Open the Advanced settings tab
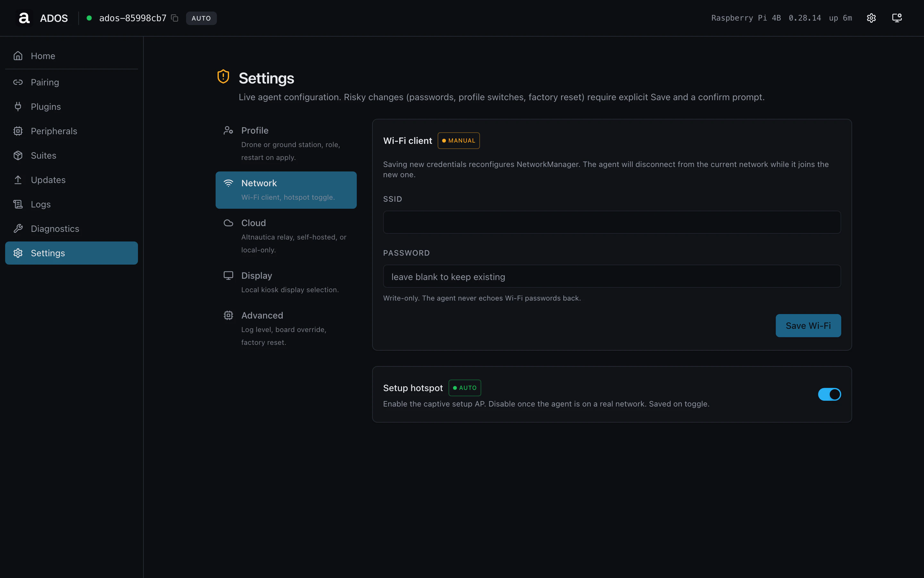The image size is (924, 578). click(x=286, y=329)
